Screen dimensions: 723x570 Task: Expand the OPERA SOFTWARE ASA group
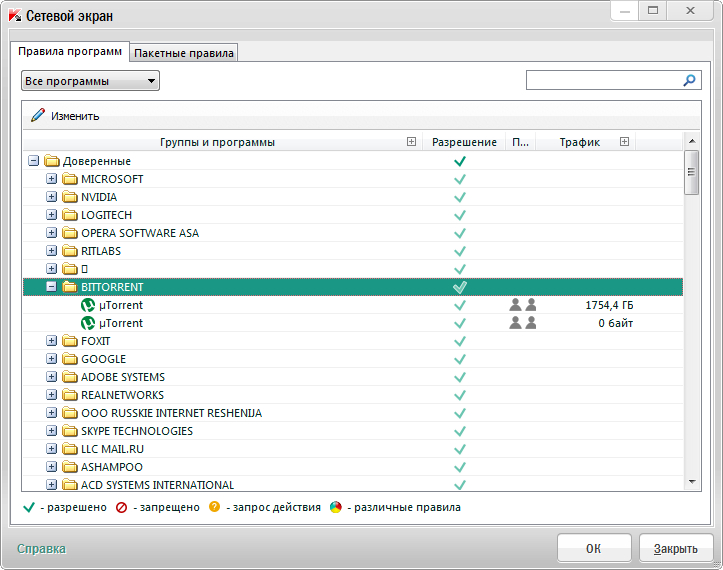click(52, 232)
